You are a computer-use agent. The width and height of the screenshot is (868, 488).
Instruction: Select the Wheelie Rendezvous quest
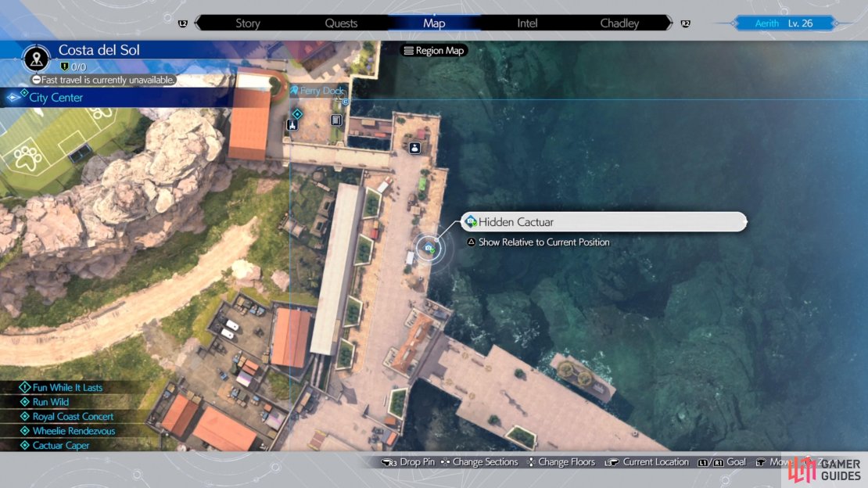click(x=74, y=431)
